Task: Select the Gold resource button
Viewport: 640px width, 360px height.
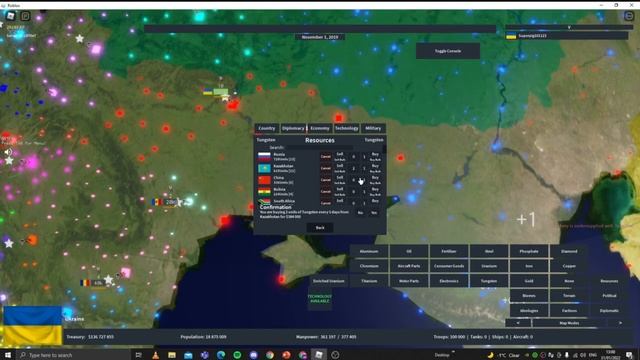Action: pos(529,281)
